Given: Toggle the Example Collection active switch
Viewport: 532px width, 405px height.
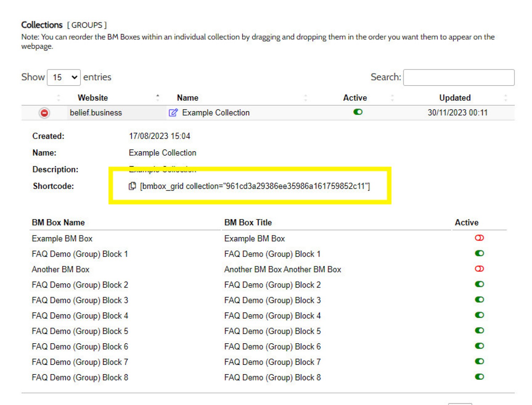Looking at the screenshot, I should (x=358, y=112).
